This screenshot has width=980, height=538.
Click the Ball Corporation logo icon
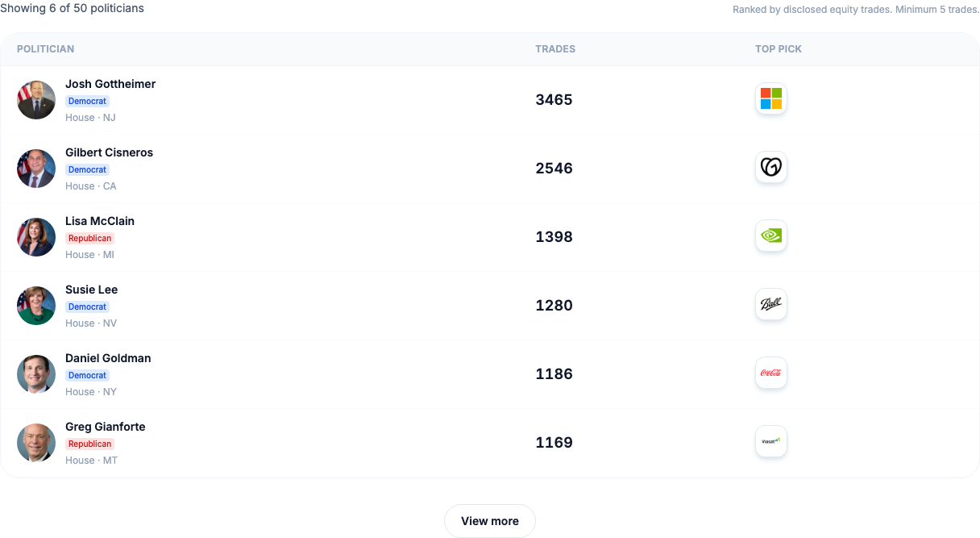point(771,305)
